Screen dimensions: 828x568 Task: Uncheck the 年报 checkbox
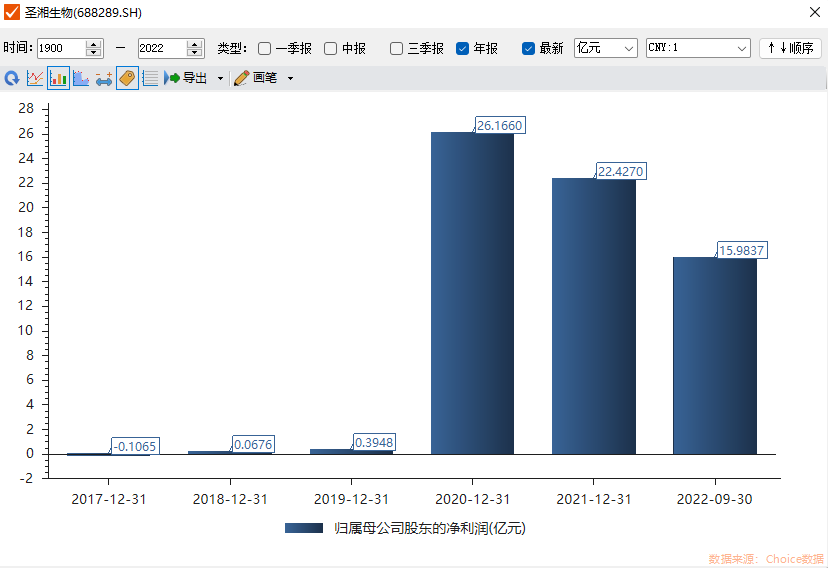463,48
